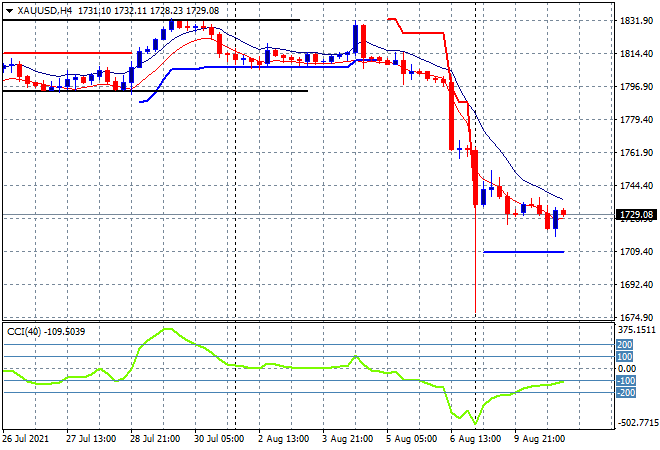Viewport: 660px width, 450px height.
Task: Click the XAUUSD,H4 symbol title
Action: pos(45,10)
